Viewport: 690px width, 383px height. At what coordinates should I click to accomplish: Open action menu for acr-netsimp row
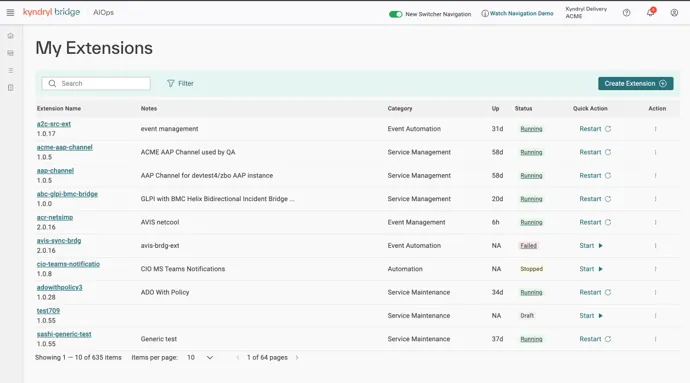pyautogui.click(x=655, y=222)
